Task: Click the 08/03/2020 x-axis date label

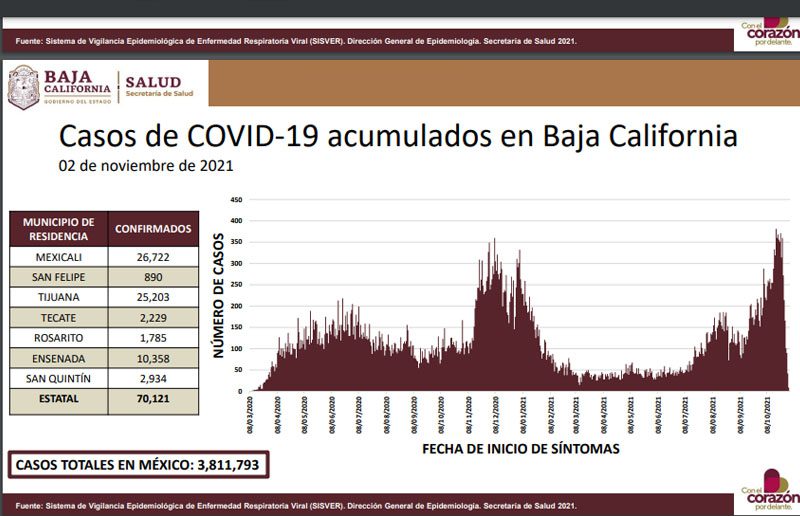Action: 251,415
